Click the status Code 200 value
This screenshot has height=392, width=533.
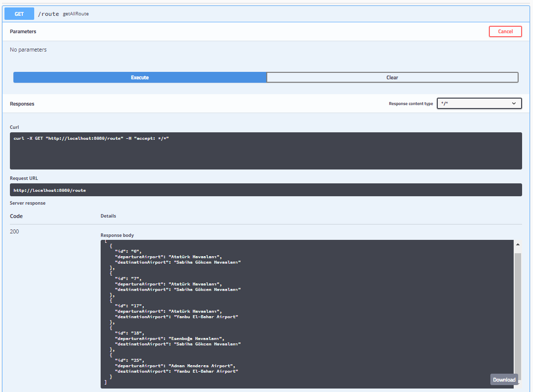[x=14, y=231]
